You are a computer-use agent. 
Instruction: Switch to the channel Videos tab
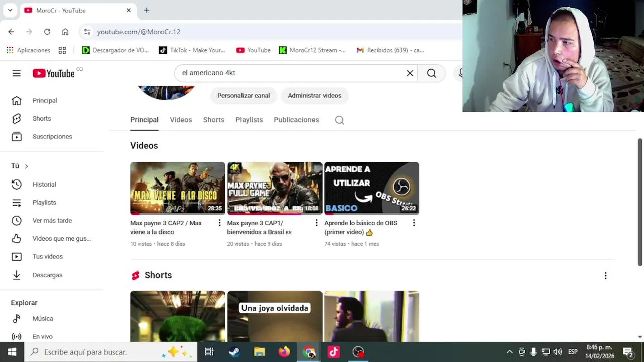(x=181, y=120)
